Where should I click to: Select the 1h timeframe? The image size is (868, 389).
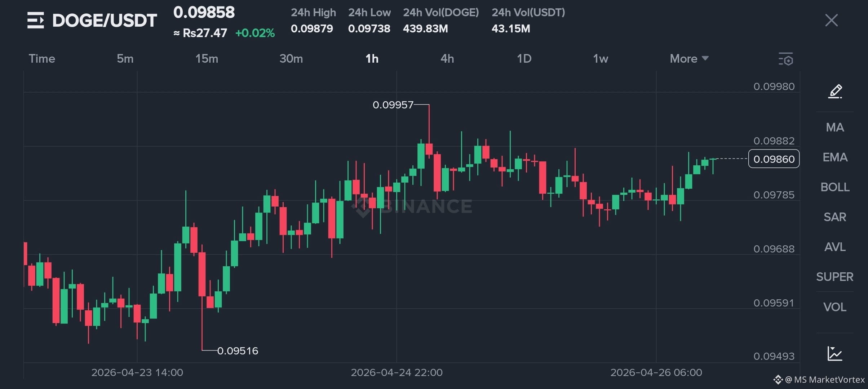tap(372, 58)
